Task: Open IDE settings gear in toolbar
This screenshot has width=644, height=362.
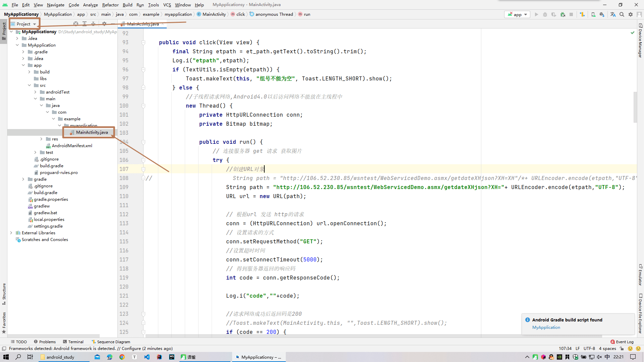Action: [631, 14]
